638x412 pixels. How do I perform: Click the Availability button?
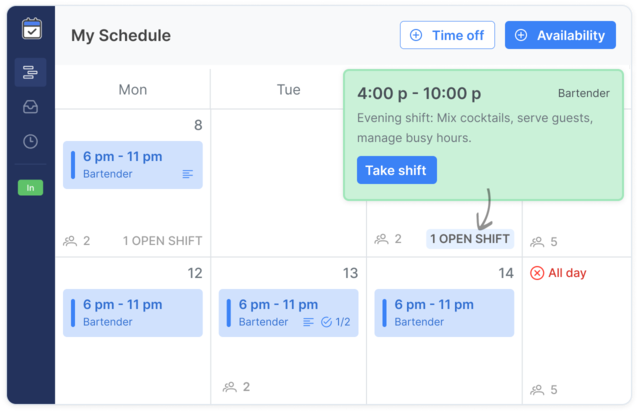click(560, 35)
